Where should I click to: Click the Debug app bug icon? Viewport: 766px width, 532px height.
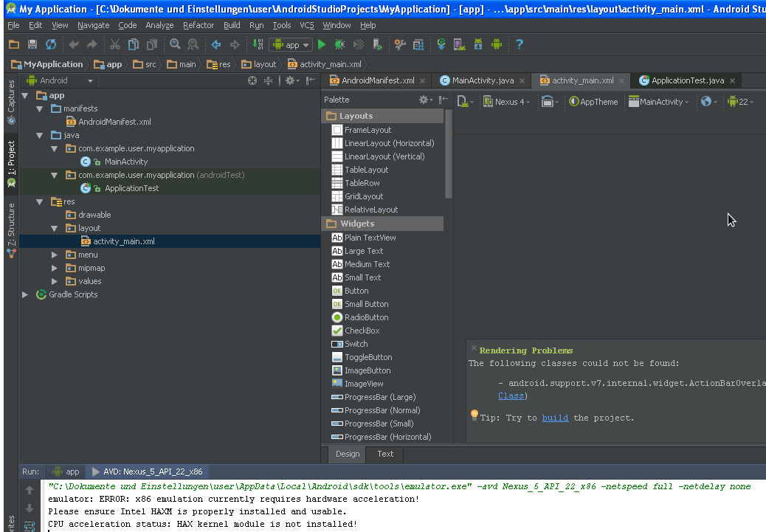[x=340, y=44]
